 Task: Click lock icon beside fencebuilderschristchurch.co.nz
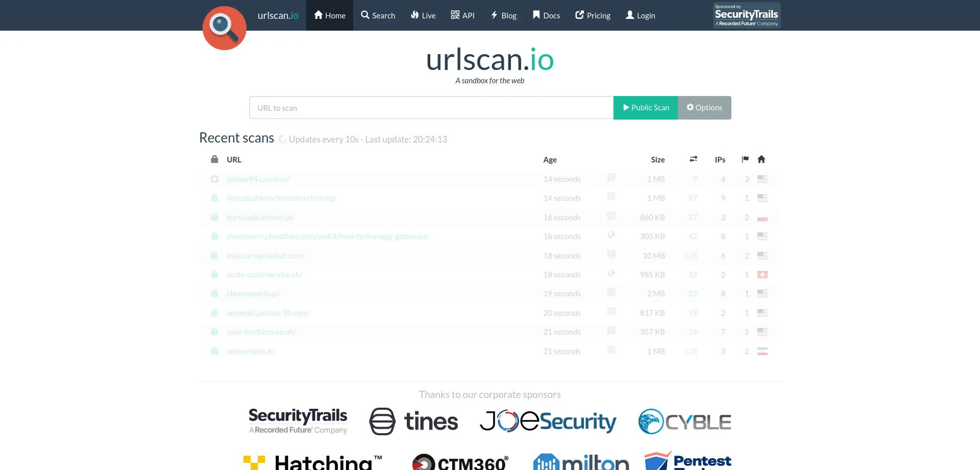(x=215, y=198)
